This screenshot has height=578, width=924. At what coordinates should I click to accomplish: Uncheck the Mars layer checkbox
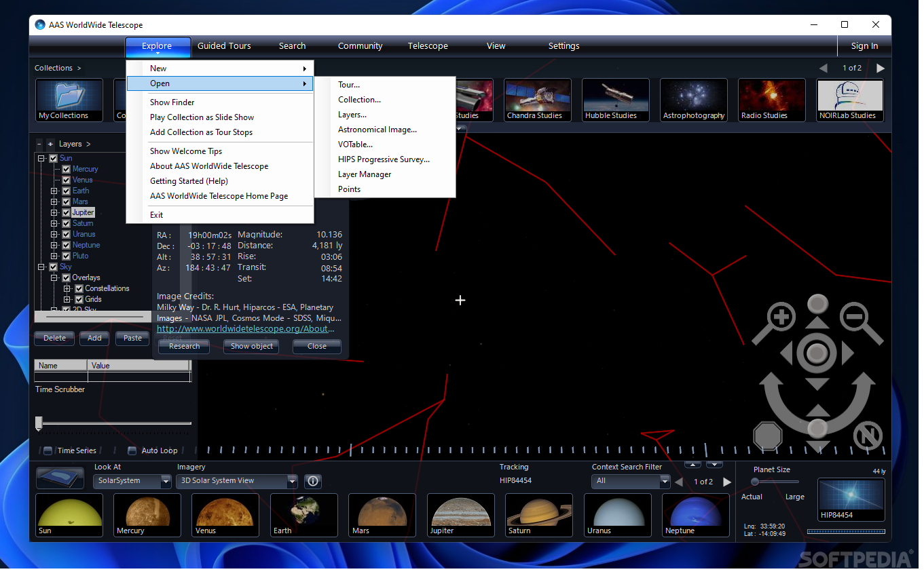coord(66,201)
